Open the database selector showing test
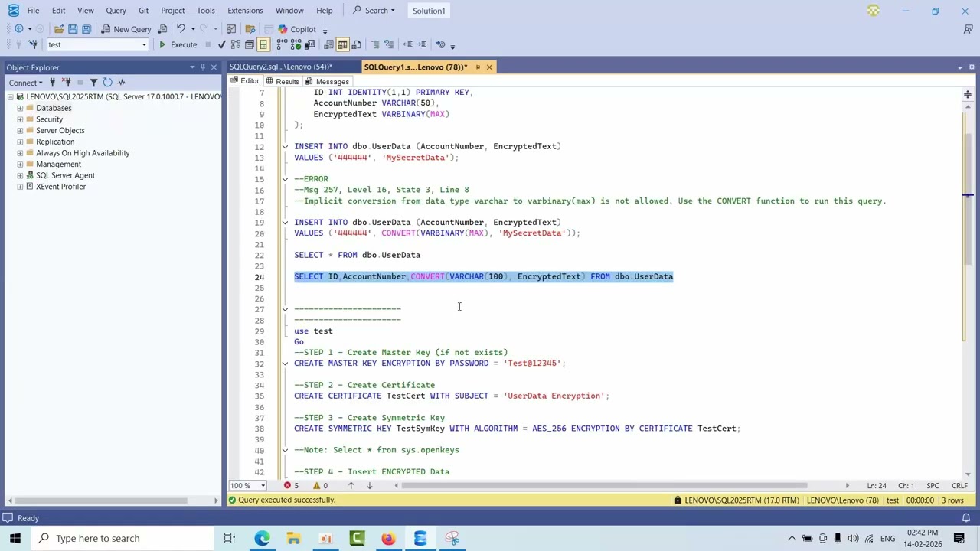The width and height of the screenshot is (980, 551). click(97, 44)
